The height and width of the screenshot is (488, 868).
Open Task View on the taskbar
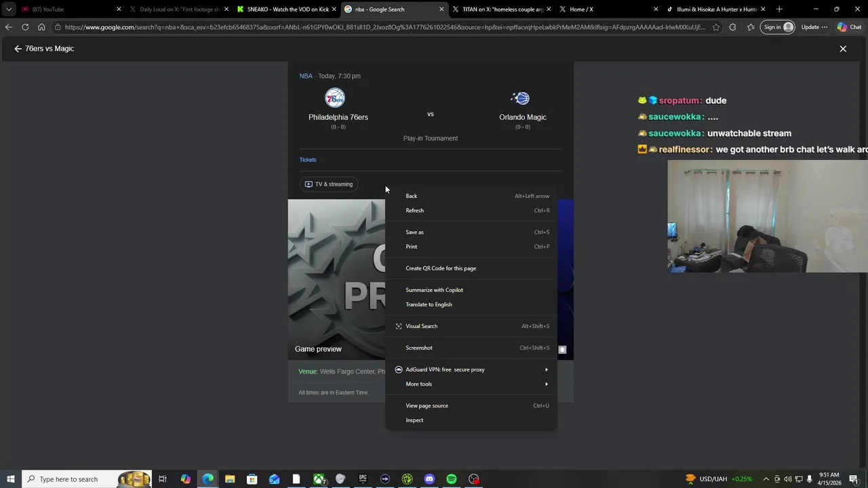[163, 479]
